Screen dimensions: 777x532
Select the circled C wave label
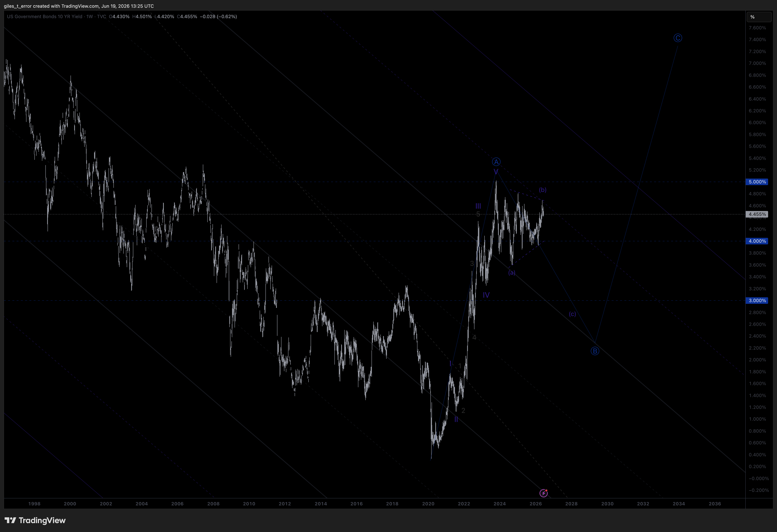pyautogui.click(x=678, y=38)
